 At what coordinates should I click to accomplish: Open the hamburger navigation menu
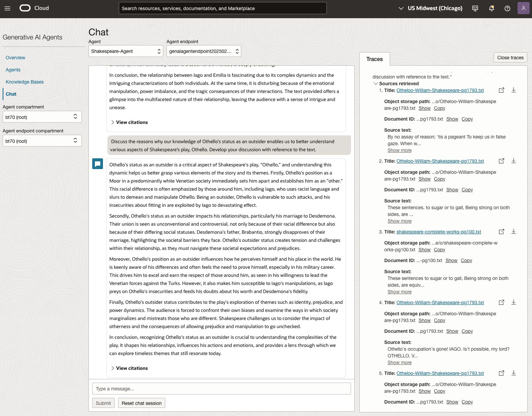(7, 8)
